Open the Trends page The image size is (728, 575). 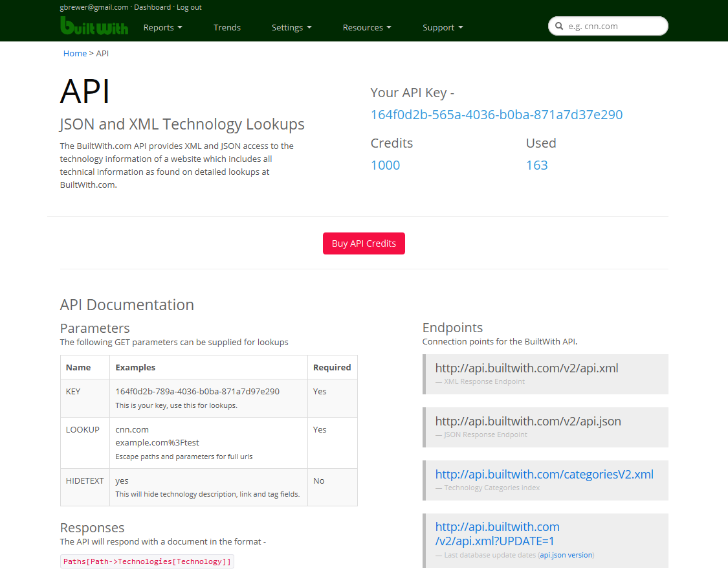(227, 27)
